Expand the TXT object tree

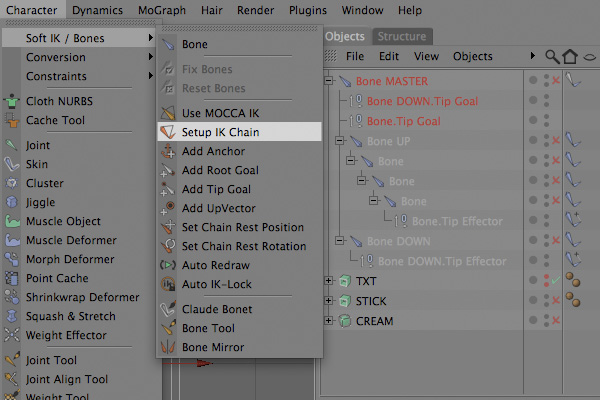(x=328, y=281)
